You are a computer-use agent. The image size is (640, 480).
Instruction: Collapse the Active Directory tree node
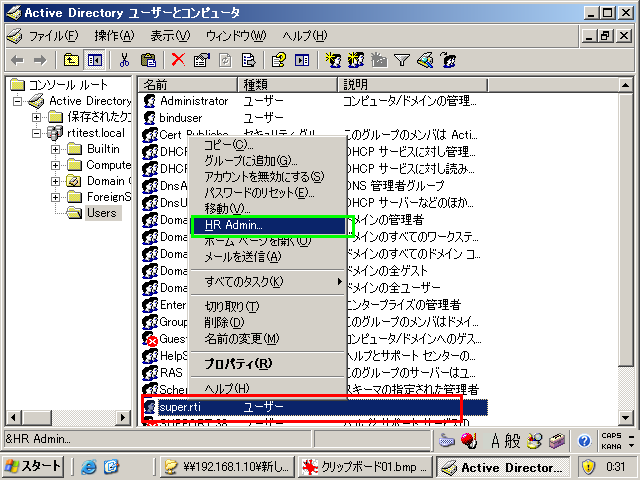[17, 101]
